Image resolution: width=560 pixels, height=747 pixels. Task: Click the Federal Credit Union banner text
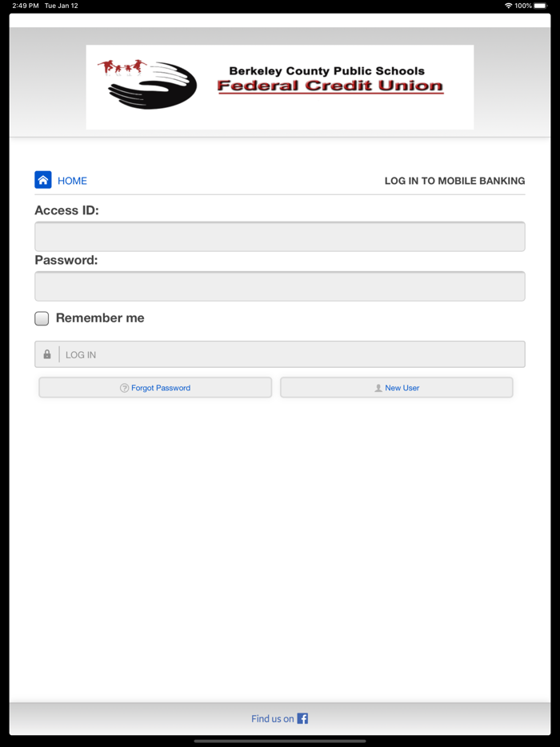[330, 86]
